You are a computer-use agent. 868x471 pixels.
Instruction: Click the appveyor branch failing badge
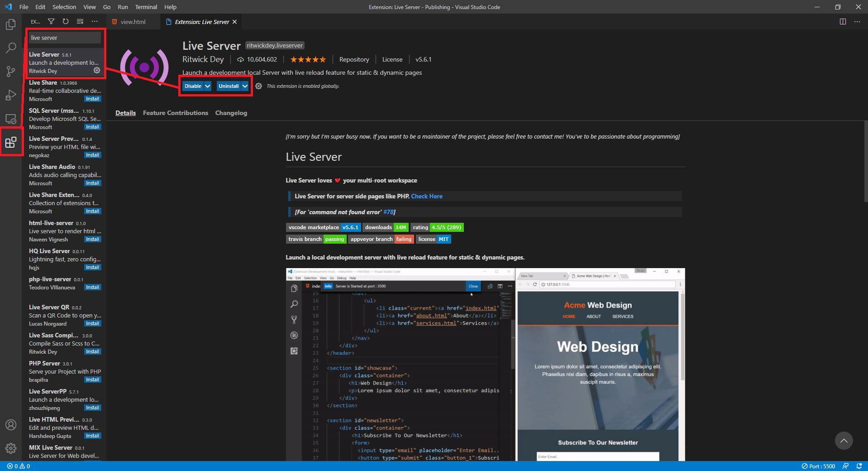(x=381, y=239)
